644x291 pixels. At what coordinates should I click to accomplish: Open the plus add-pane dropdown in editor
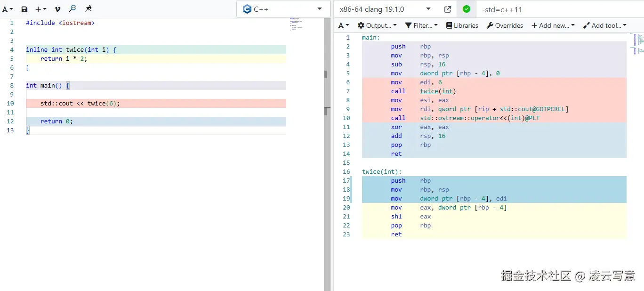[x=41, y=9]
